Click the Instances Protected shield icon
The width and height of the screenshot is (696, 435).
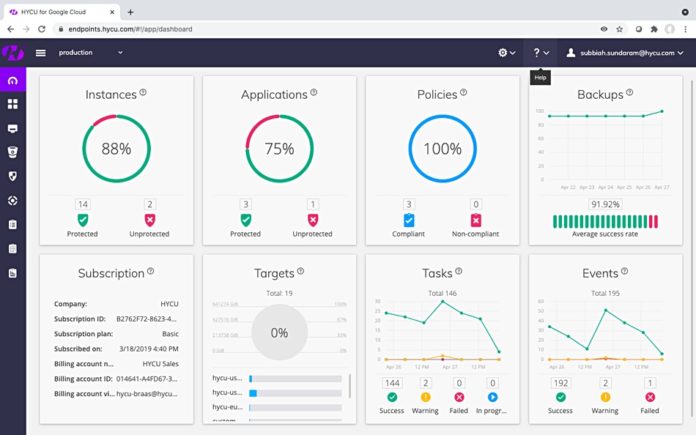point(83,220)
